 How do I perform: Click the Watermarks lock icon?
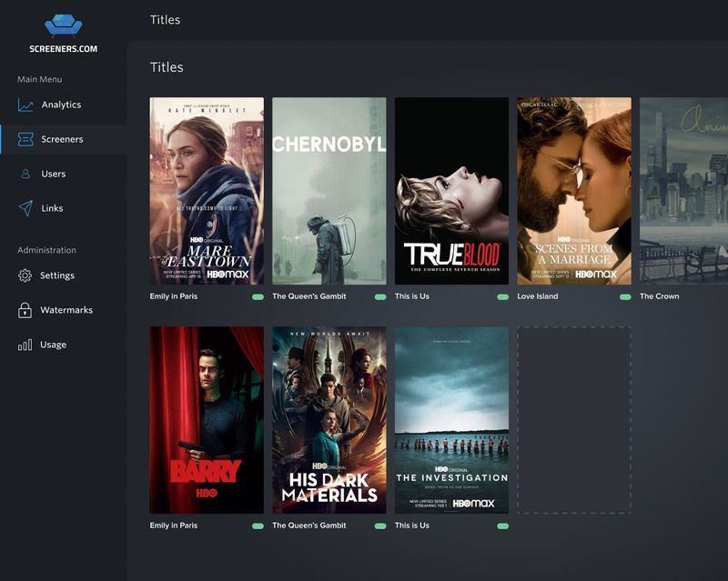pyautogui.click(x=25, y=310)
